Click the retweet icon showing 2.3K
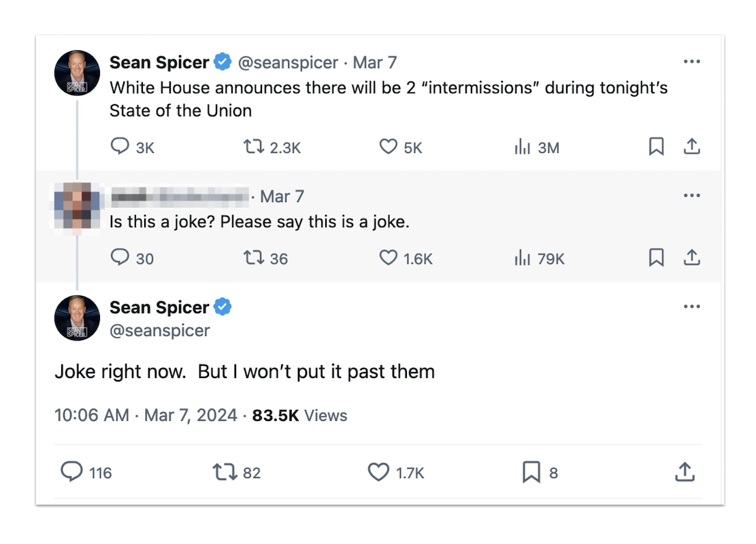 pyautogui.click(x=253, y=146)
